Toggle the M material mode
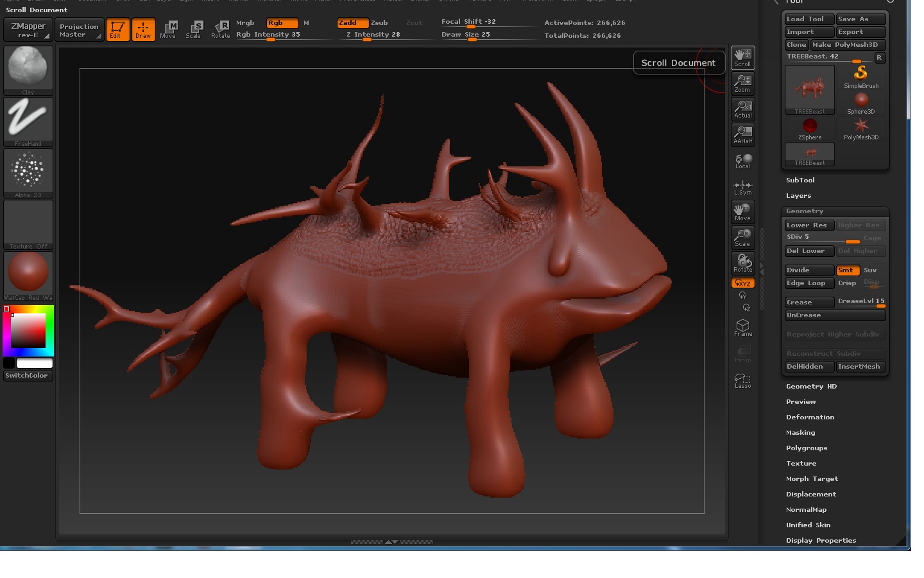 click(306, 23)
